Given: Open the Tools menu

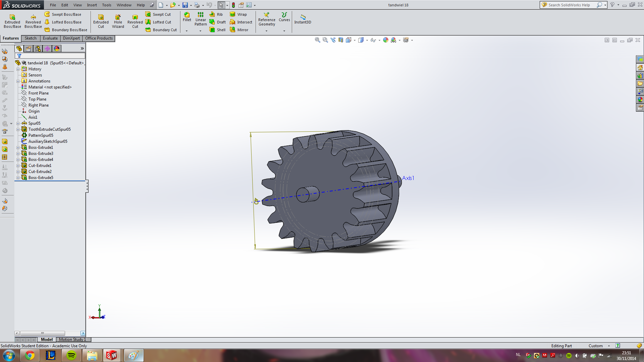Looking at the screenshot, I should (x=107, y=5).
